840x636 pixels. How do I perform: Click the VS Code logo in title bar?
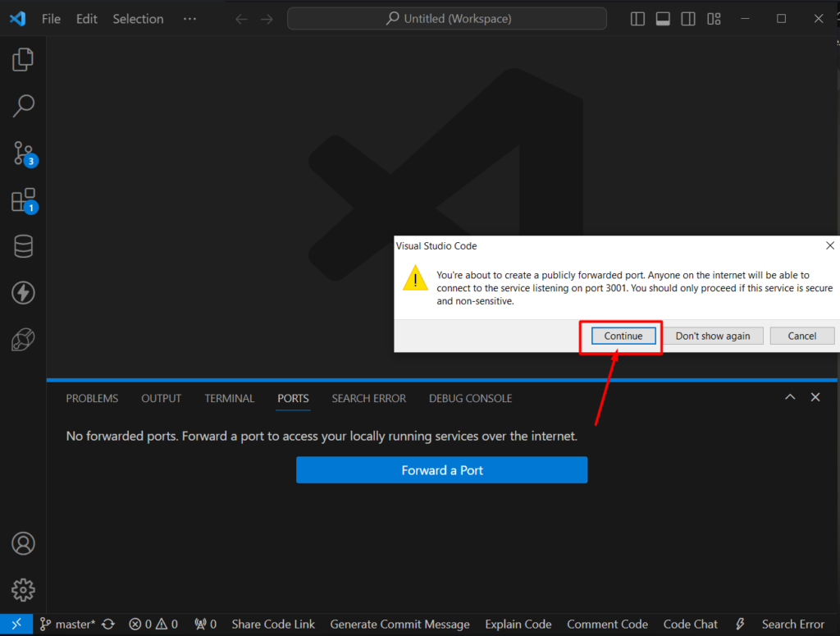point(18,19)
